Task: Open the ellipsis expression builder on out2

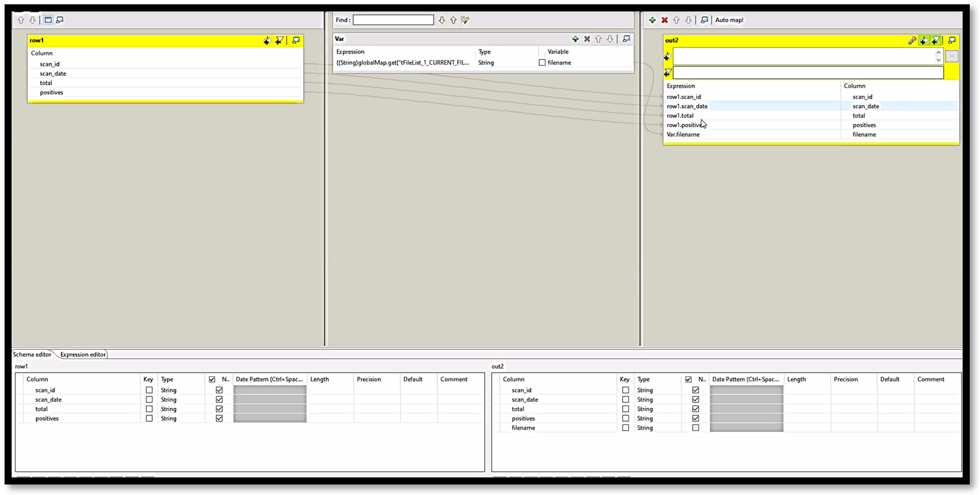Action: pos(951,56)
